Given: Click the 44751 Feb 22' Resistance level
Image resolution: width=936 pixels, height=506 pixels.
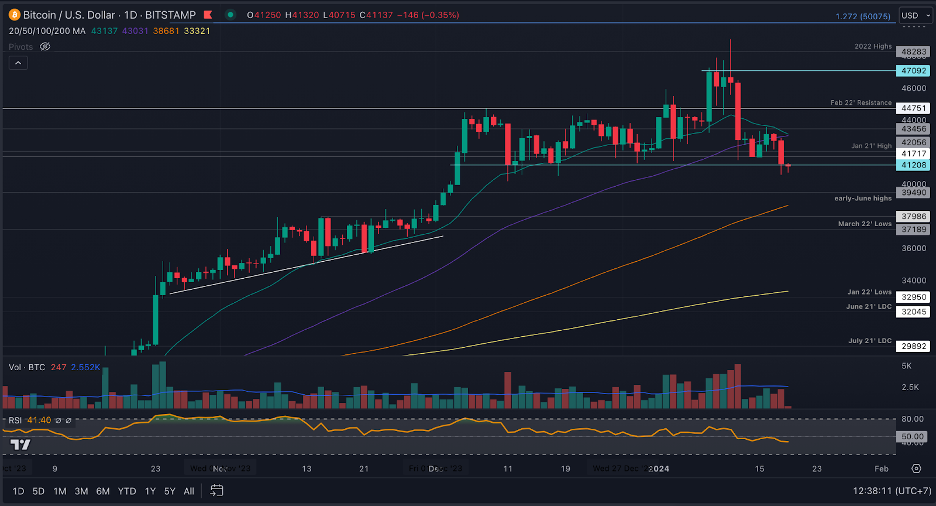Looking at the screenshot, I should (913, 108).
